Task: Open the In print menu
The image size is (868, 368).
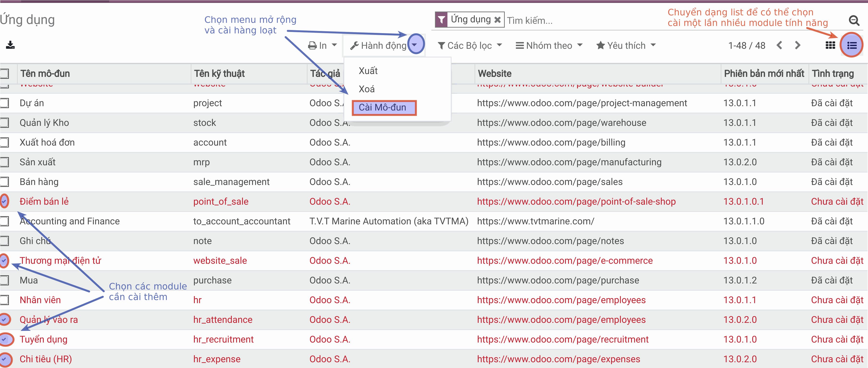Action: [322, 46]
